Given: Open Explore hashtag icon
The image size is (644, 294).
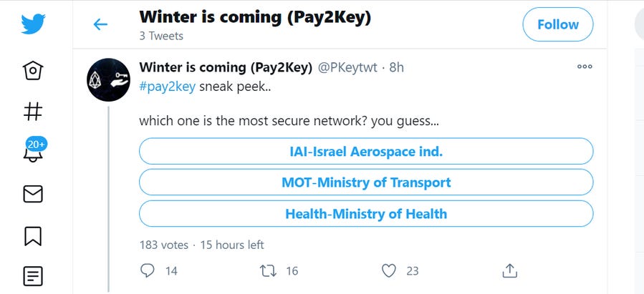Looking at the screenshot, I should (x=34, y=111).
